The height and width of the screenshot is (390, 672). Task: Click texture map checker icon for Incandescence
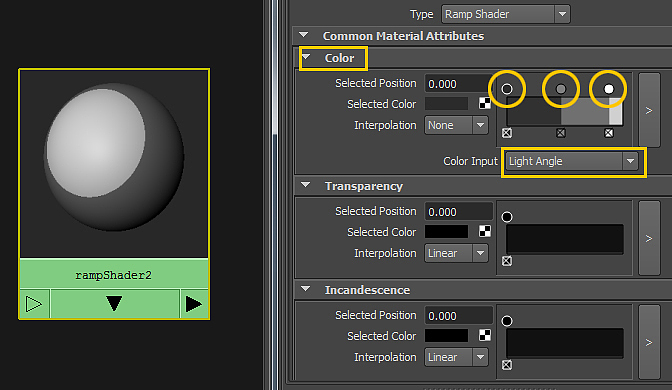[x=485, y=335]
